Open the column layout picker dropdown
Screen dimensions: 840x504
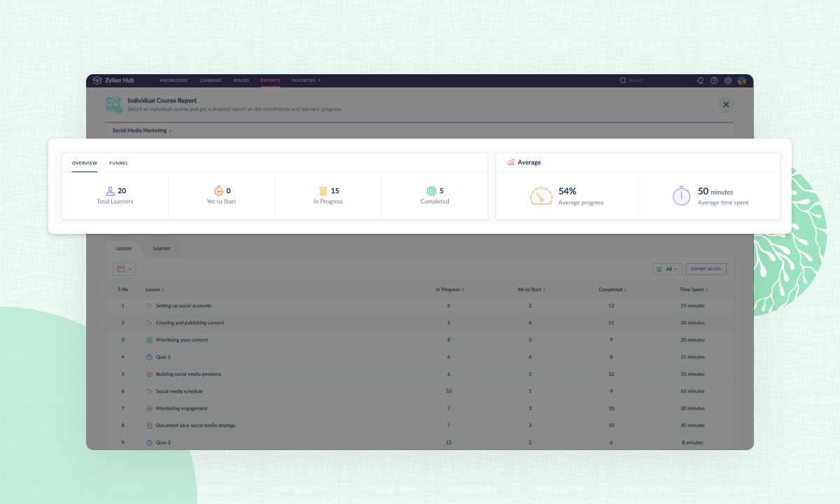point(123,269)
